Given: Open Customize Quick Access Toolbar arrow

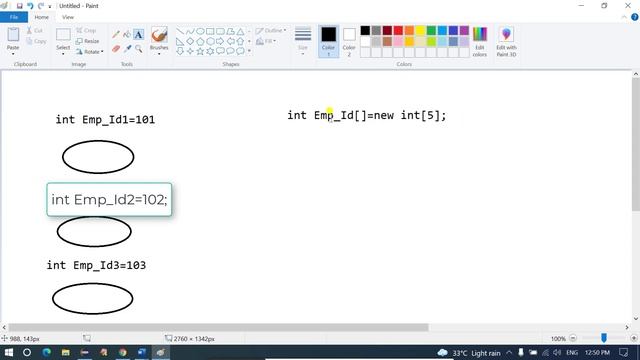Looking at the screenshot, I should (50, 7).
